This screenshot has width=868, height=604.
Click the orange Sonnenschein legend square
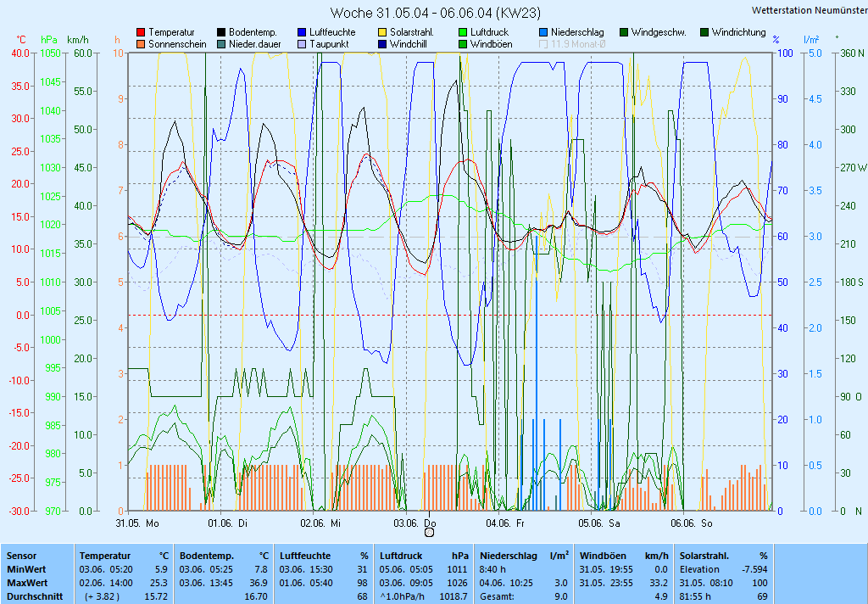(x=141, y=44)
